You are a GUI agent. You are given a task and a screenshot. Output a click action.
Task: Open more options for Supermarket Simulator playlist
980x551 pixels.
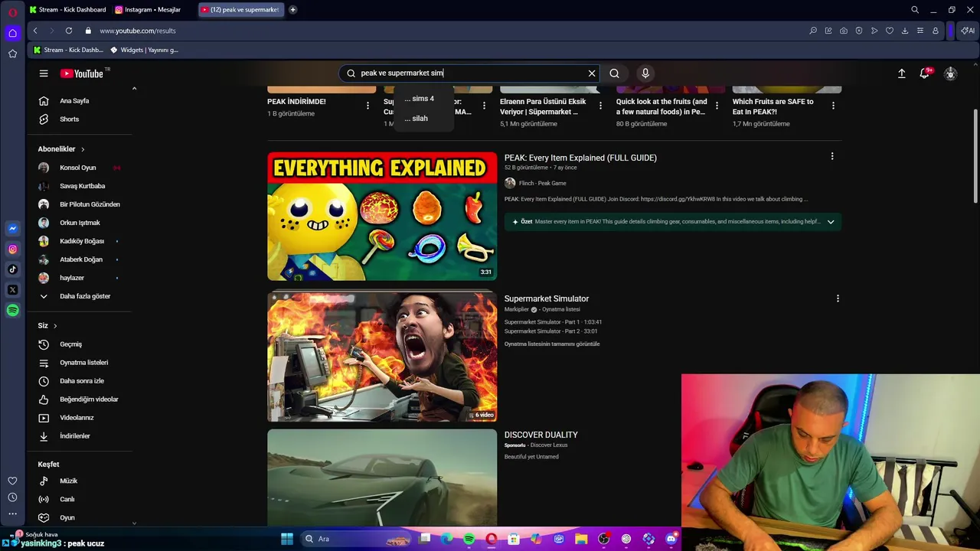838,298
